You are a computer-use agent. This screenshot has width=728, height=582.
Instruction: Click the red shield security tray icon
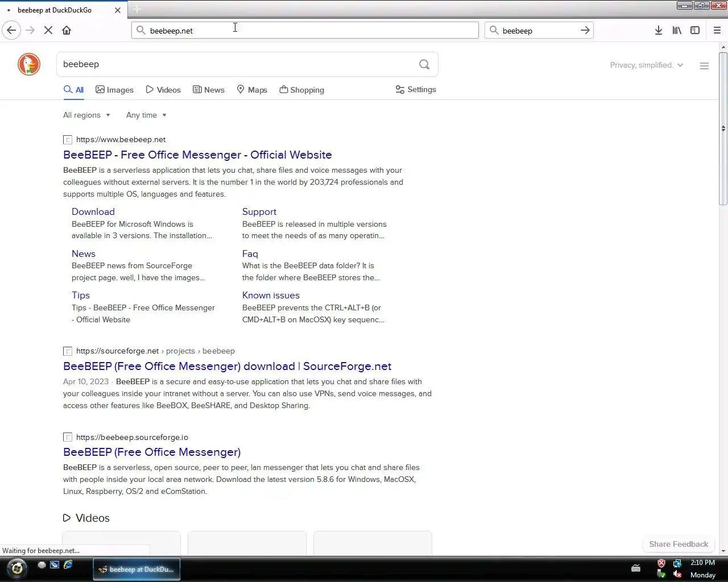coord(661,563)
